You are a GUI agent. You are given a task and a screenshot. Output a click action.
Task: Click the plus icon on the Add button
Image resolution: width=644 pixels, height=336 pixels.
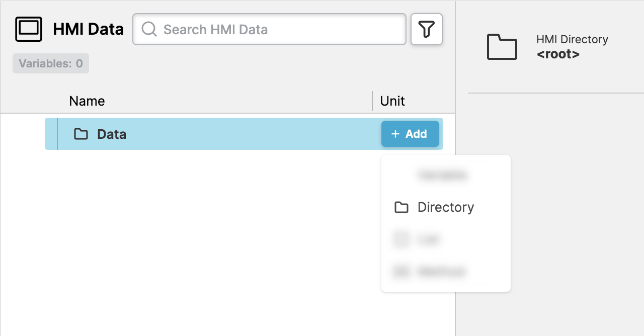point(395,134)
